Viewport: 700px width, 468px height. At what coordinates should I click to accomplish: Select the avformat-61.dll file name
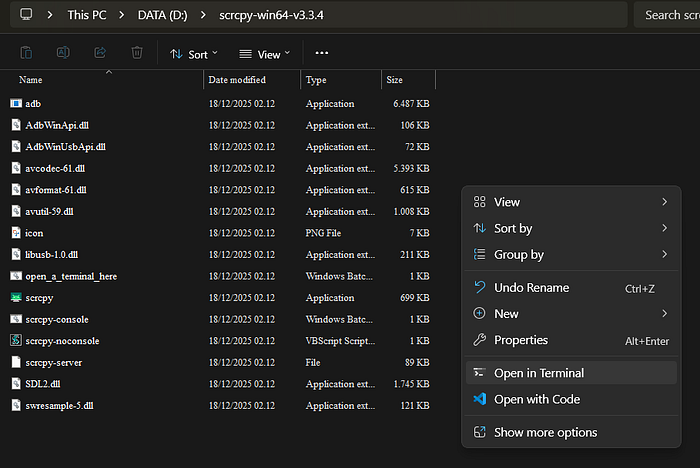[x=56, y=190]
